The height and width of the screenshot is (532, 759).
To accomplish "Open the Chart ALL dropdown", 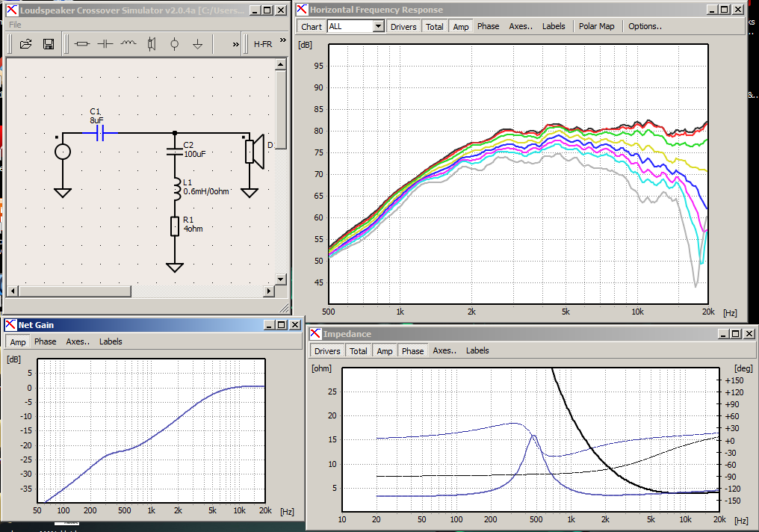I will pos(356,27).
